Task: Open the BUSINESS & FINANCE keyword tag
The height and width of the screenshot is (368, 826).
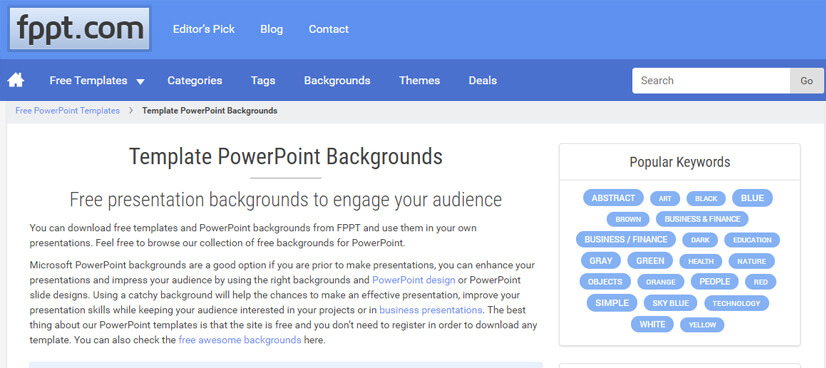Action: pos(702,219)
